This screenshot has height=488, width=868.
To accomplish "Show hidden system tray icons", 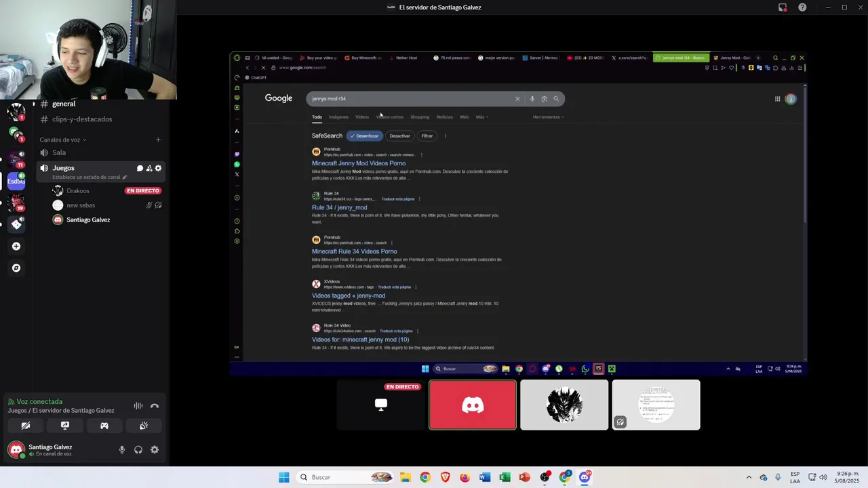I will [x=749, y=477].
